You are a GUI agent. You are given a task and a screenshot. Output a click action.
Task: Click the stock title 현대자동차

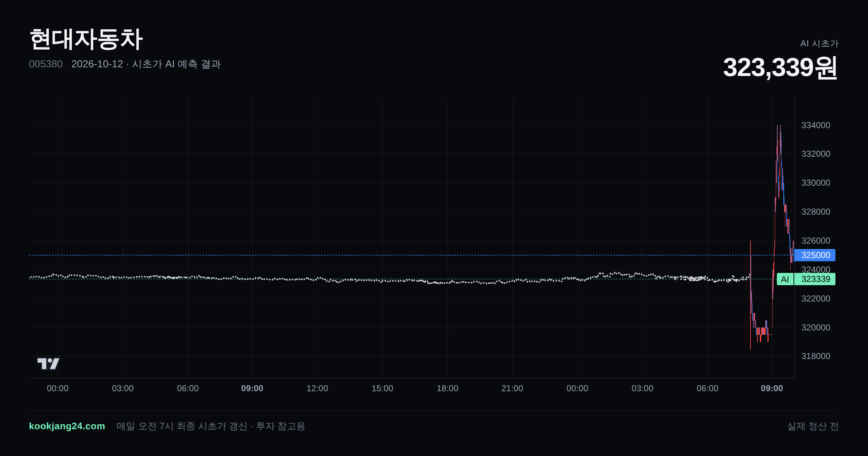coord(86,39)
